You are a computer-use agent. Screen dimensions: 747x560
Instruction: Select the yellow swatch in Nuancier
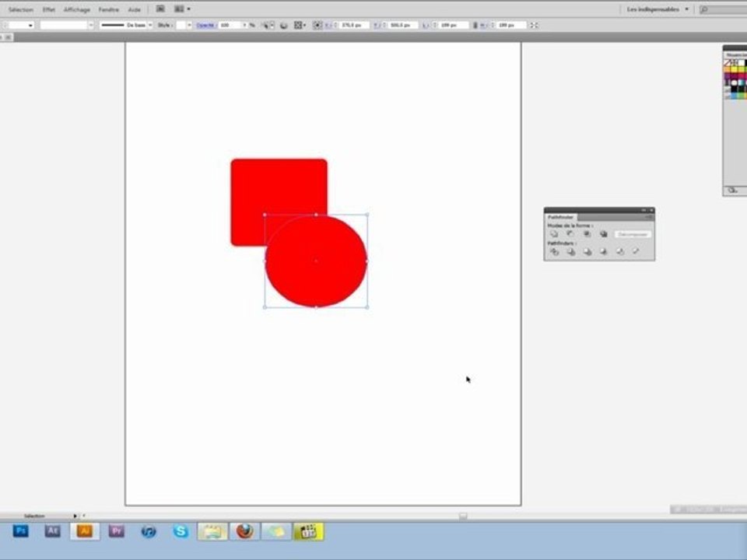tap(735, 69)
